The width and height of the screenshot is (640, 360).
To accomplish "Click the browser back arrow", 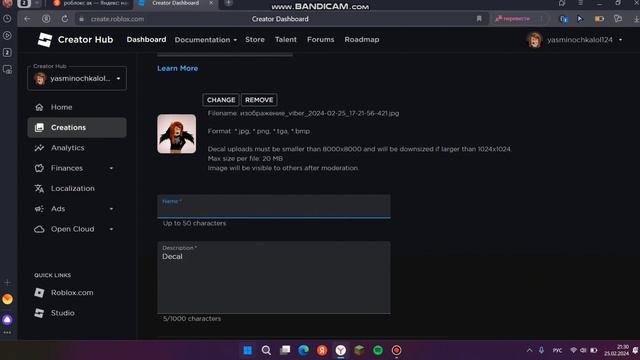I will pos(27,19).
